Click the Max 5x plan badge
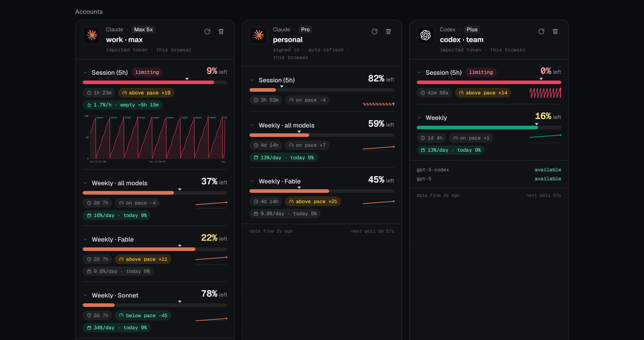The width and height of the screenshot is (644, 340). (x=144, y=30)
